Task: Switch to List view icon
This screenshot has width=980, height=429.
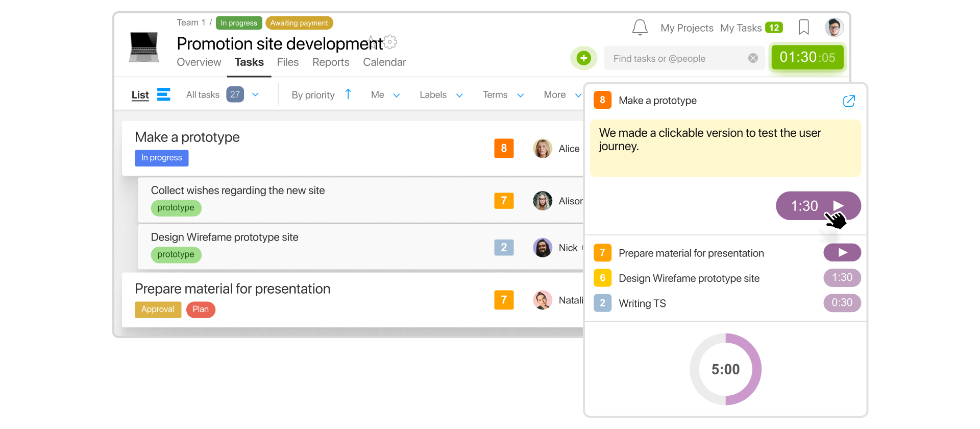Action: [163, 94]
